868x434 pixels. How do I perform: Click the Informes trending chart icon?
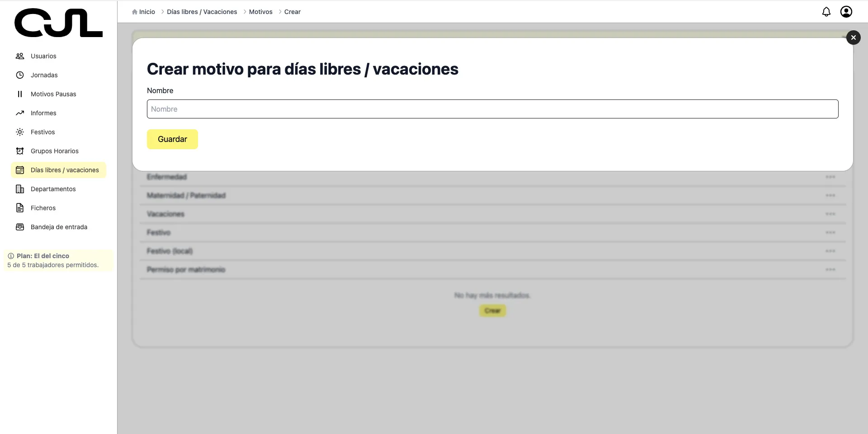coord(20,113)
